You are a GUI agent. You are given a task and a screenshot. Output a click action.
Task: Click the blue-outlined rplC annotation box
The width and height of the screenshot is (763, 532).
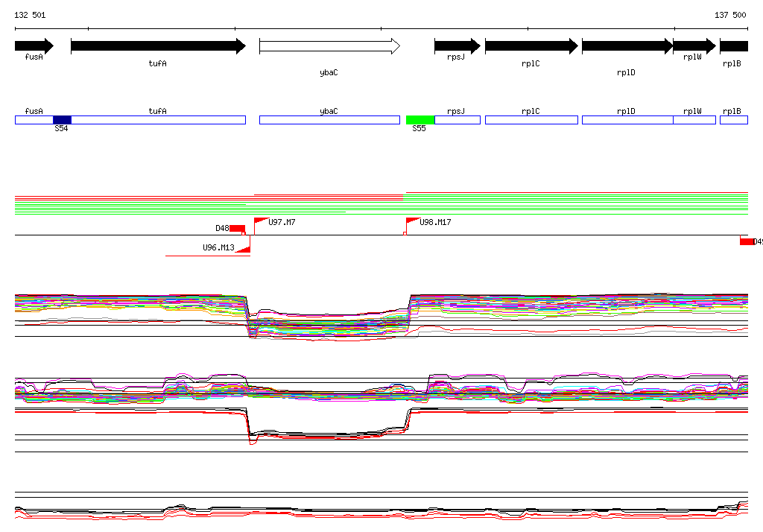point(531,120)
